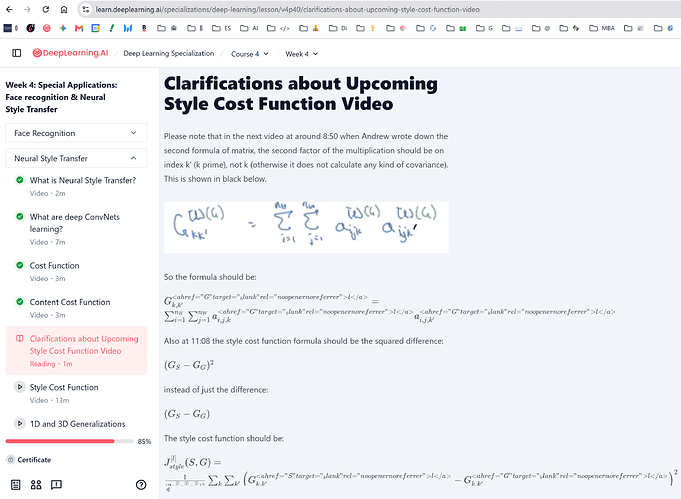
Task: Select Clarifications about Upcoming Style Cost reading
Action: point(76,350)
